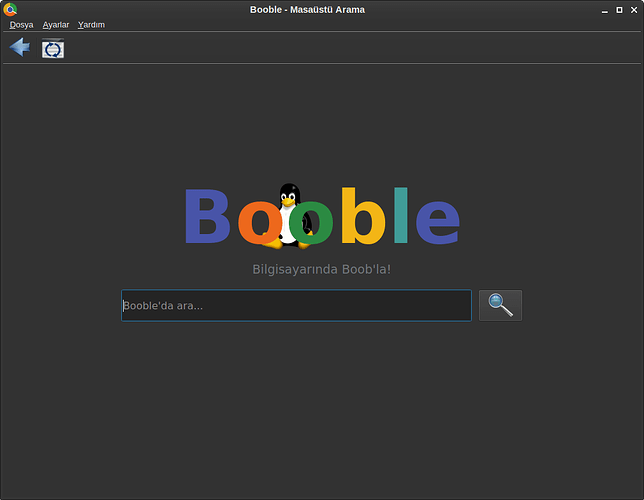
Task: Click the refresh index toolbar icon
Action: pos(53,48)
